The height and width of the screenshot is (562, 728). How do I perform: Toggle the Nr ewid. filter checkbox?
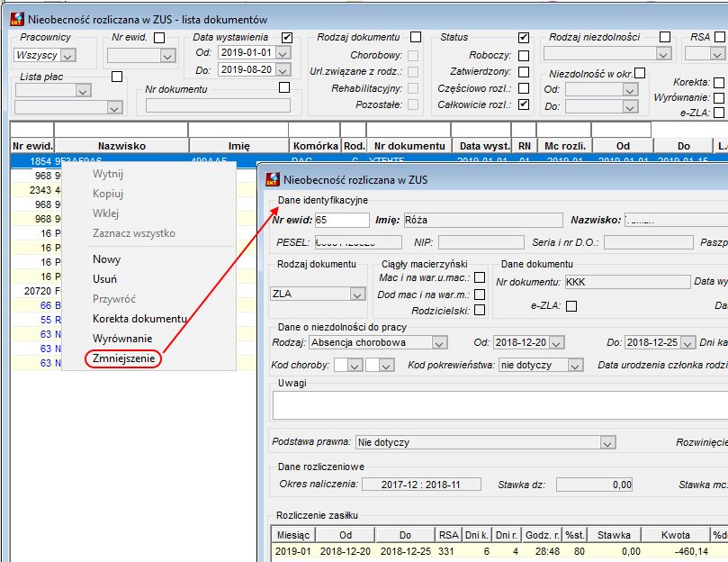coord(159,37)
